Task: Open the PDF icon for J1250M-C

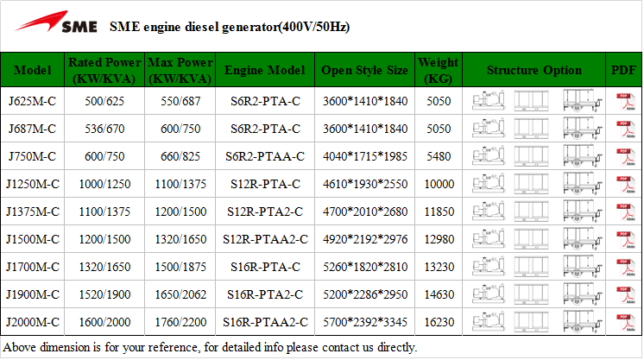Action: point(626,184)
